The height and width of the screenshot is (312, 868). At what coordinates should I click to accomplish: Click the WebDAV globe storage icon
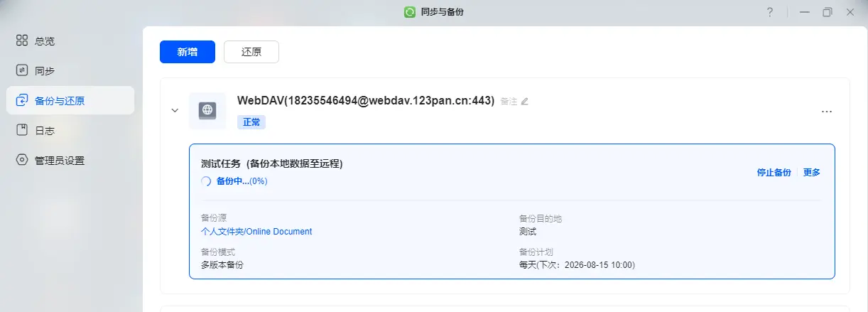click(207, 111)
